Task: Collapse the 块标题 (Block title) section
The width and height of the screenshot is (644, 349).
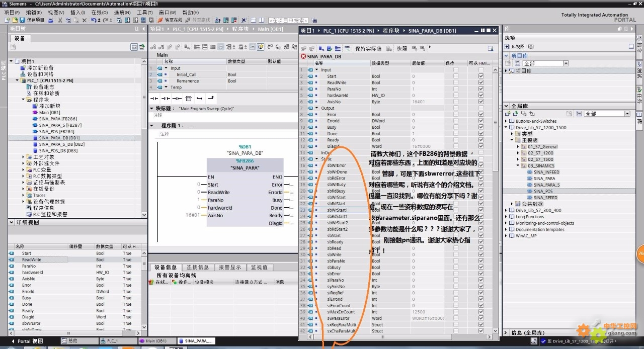Action: pyautogui.click(x=152, y=109)
